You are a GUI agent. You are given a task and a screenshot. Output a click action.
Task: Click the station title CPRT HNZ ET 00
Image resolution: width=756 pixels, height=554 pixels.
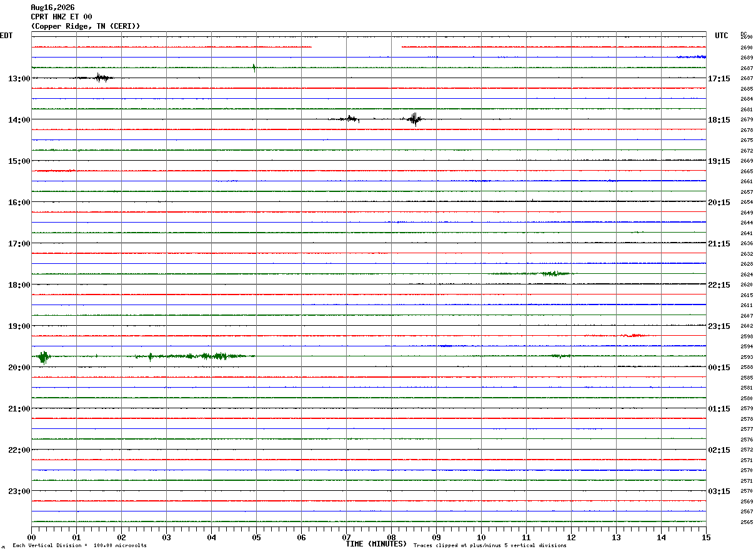61,17
